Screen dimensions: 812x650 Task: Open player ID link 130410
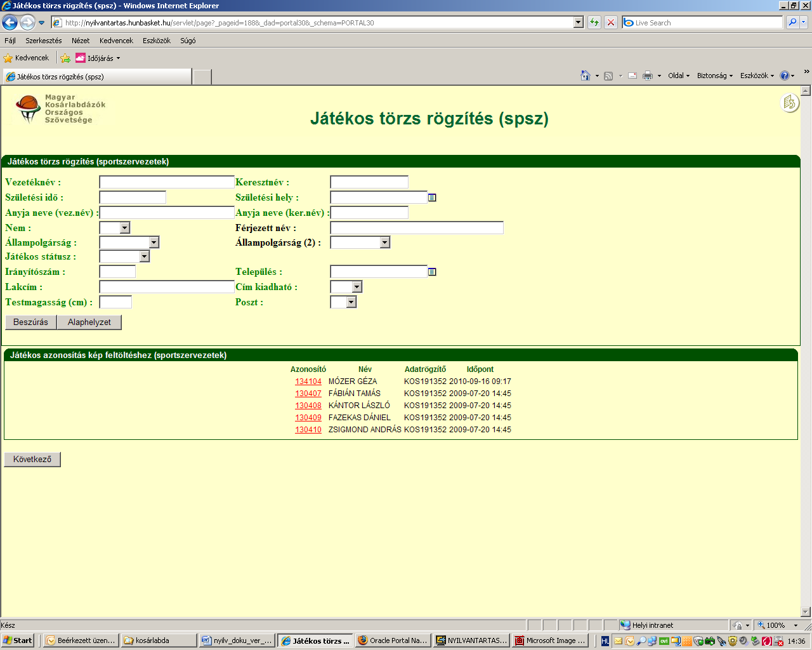click(308, 430)
